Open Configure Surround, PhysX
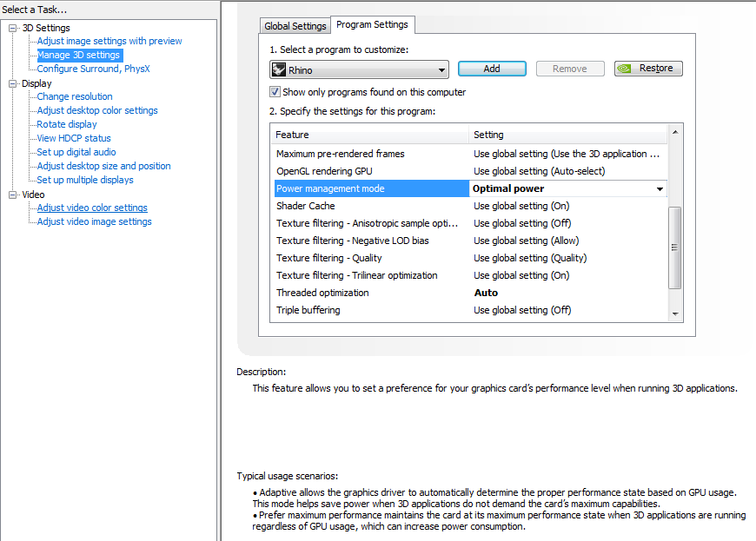 pos(94,69)
